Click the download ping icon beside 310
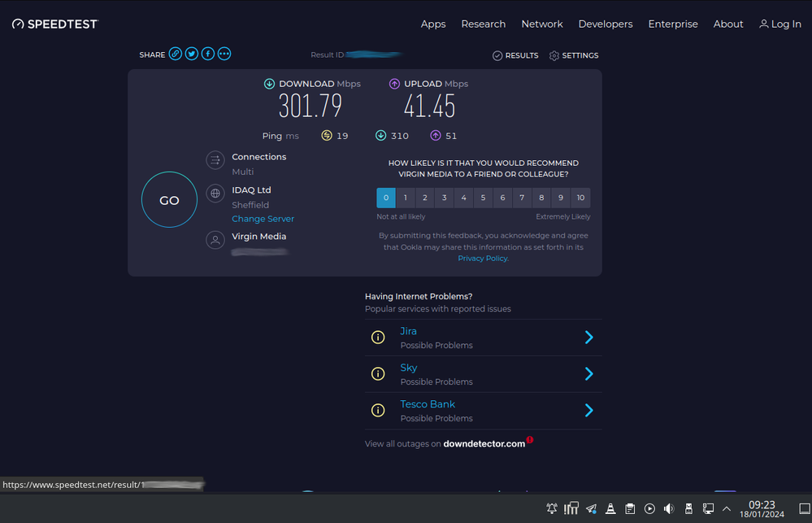 point(380,136)
